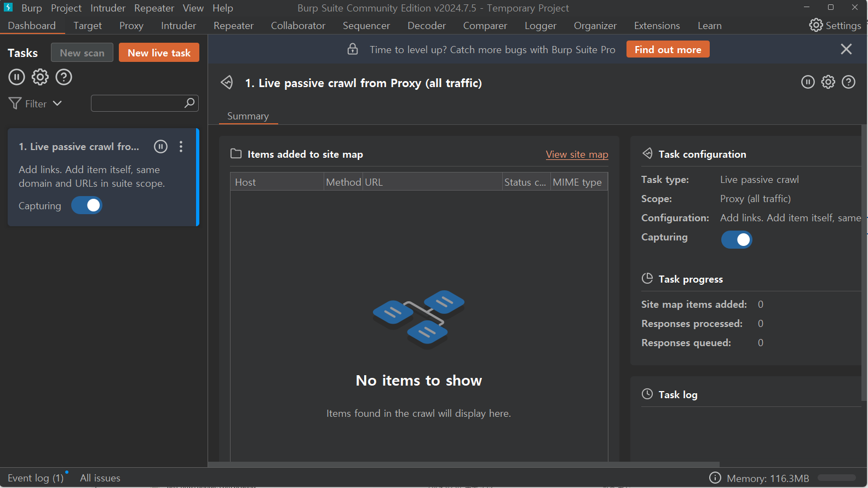Expand the Filter dropdown chevron
The image size is (868, 488).
click(57, 103)
